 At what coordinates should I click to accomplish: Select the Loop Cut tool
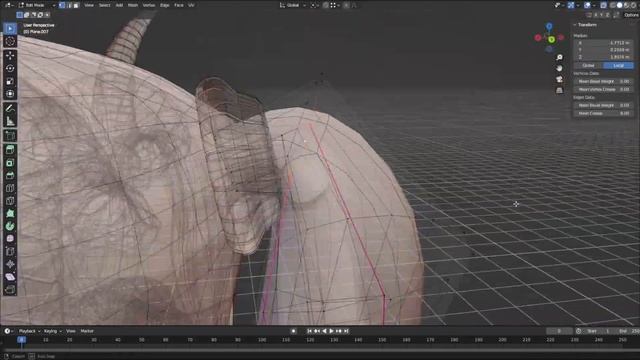pos(10,188)
